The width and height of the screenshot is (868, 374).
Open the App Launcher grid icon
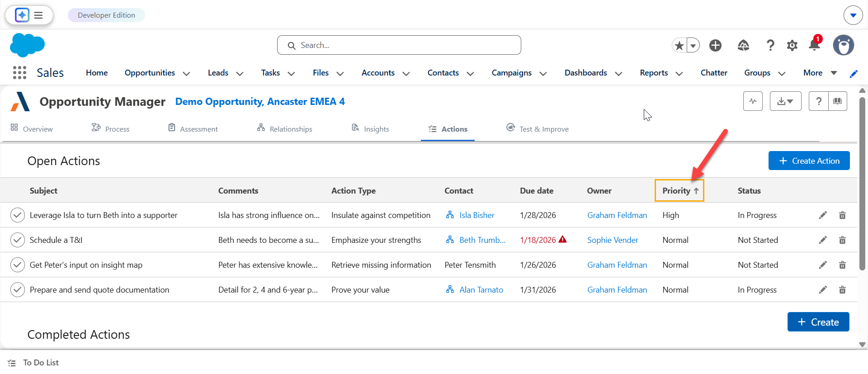pos(19,73)
